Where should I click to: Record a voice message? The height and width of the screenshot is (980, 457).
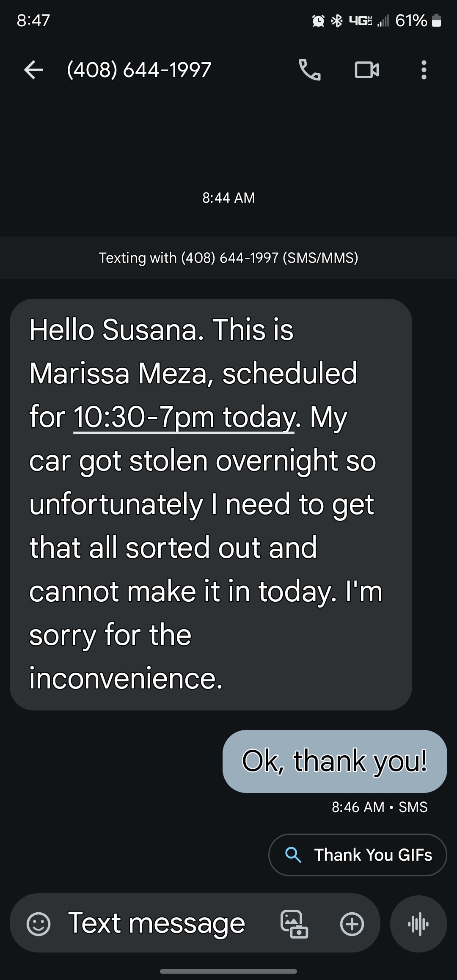418,924
